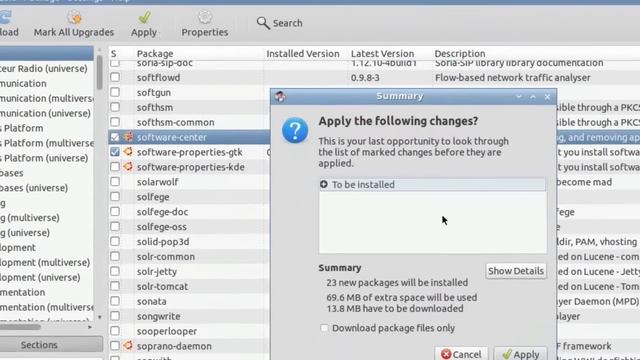640x360 pixels.
Task: Click the sections list scroll-right arrow
Action: pos(90,327)
